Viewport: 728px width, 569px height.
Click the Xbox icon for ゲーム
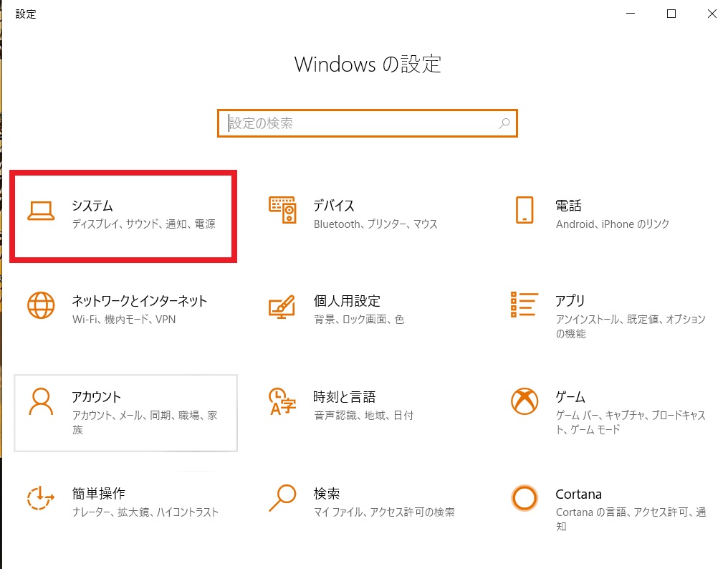[x=525, y=401]
